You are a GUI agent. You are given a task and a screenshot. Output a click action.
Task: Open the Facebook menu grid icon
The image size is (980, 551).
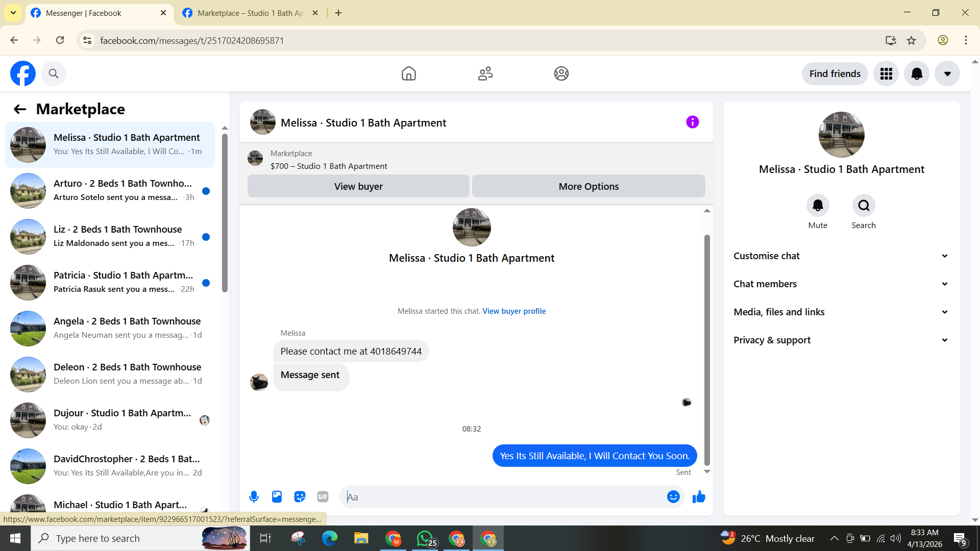click(x=886, y=73)
